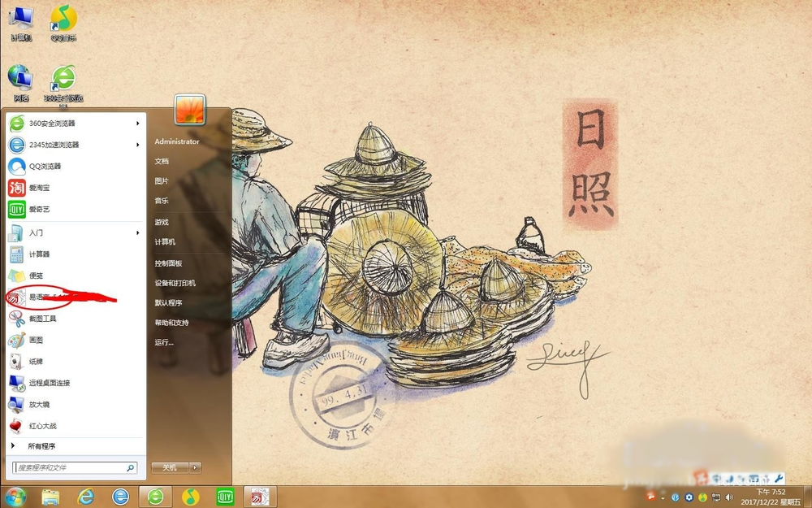Open QQ浏览器 in the Start menu
This screenshot has height=508, width=812.
point(75,167)
